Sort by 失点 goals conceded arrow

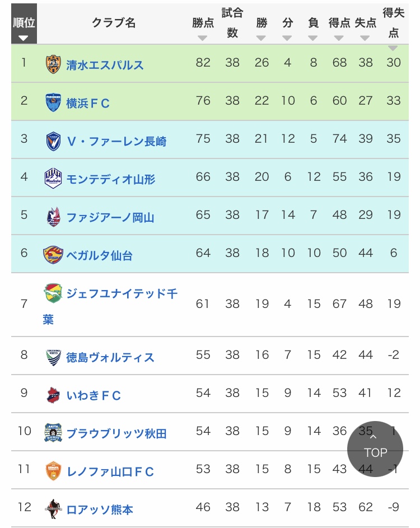tap(365, 38)
